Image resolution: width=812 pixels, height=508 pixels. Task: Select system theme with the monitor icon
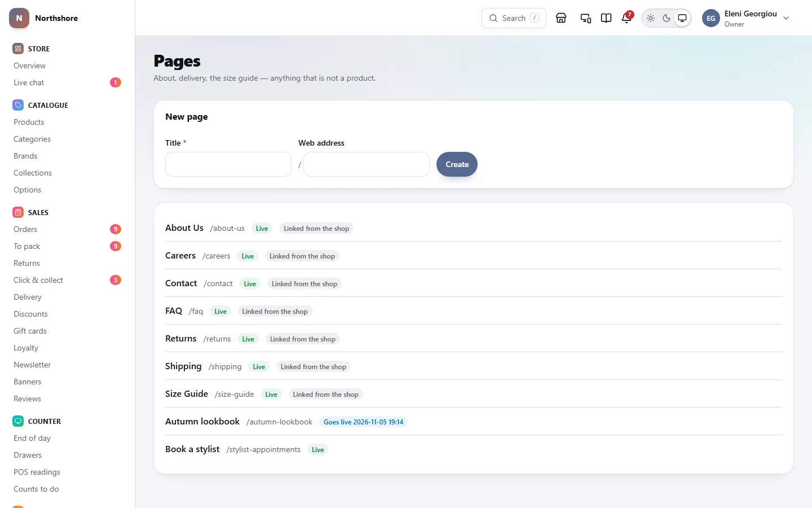(682, 18)
